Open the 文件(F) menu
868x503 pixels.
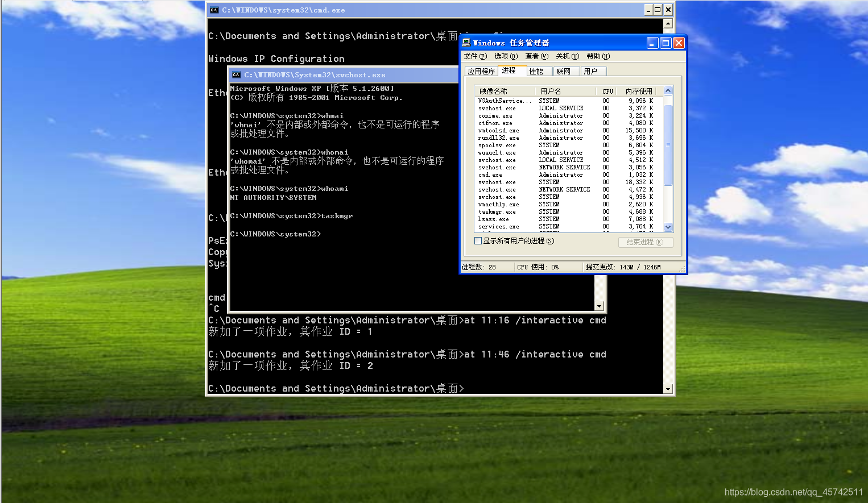(476, 56)
